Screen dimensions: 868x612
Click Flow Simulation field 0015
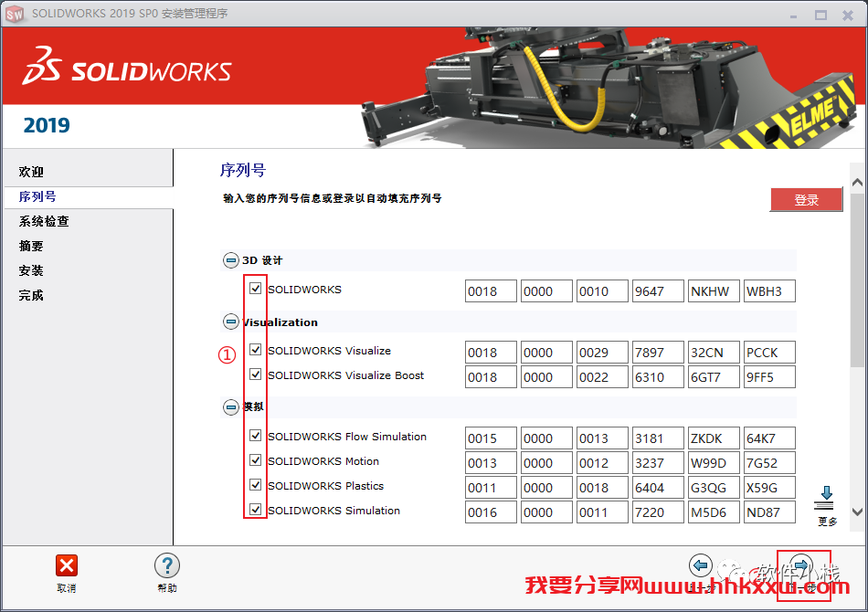pyautogui.click(x=491, y=438)
